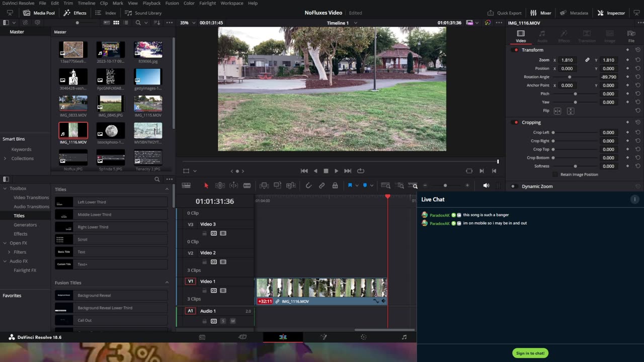Viewport: 644px width, 362px height.
Task: Toggle the Linked Selection chain icon
Action: [x=322, y=186]
